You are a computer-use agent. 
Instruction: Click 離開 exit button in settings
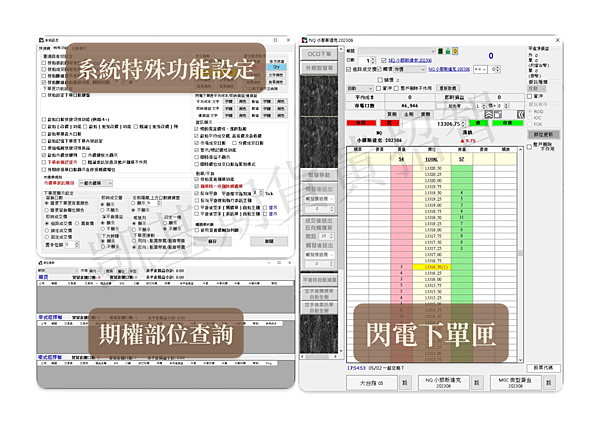[269, 241]
